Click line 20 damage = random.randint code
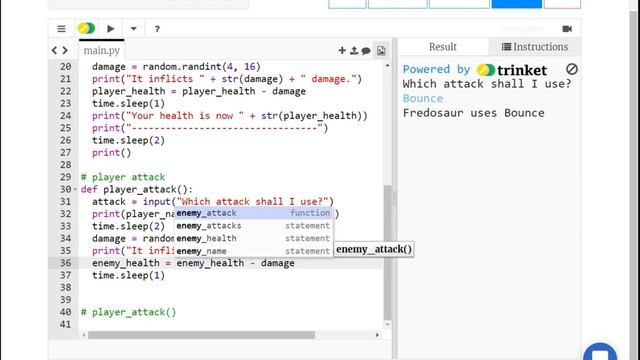Screen dimensions: 640x360 click(176, 67)
